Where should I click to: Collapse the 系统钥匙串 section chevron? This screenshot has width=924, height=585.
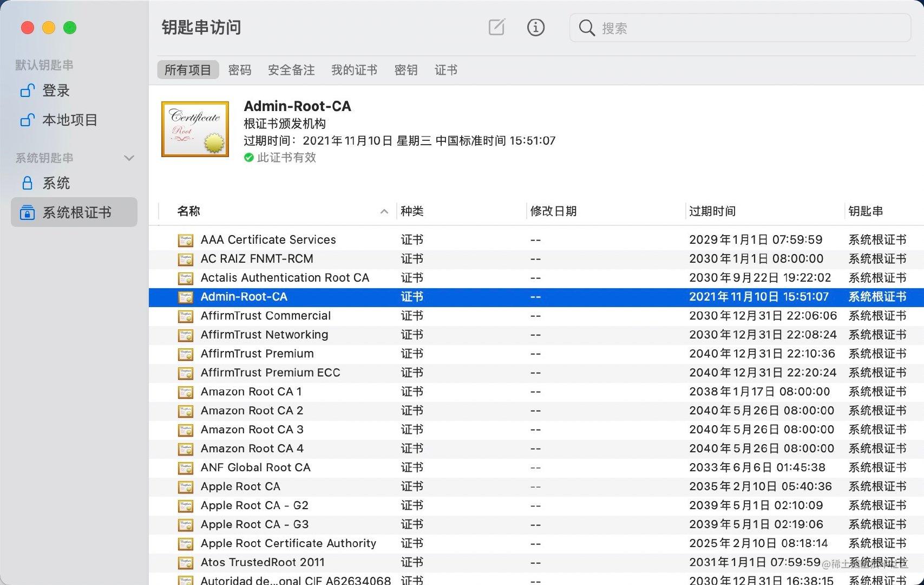(129, 158)
